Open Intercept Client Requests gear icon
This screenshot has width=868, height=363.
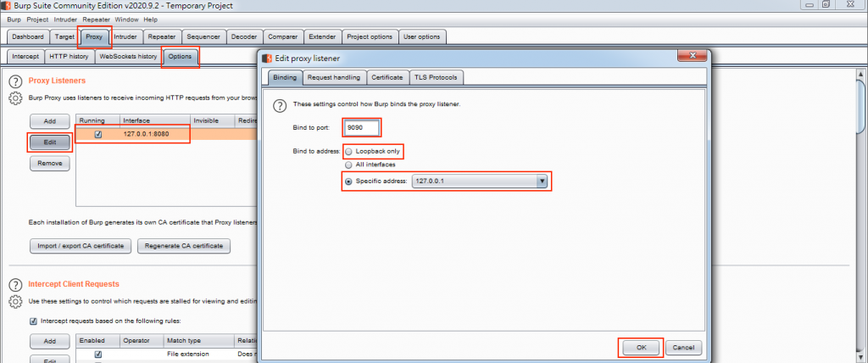[x=15, y=301]
